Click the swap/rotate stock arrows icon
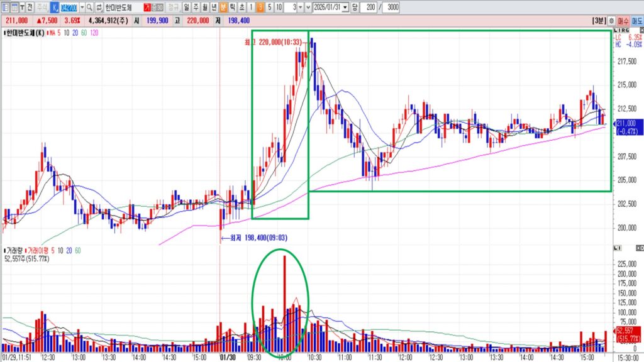 (99, 7)
